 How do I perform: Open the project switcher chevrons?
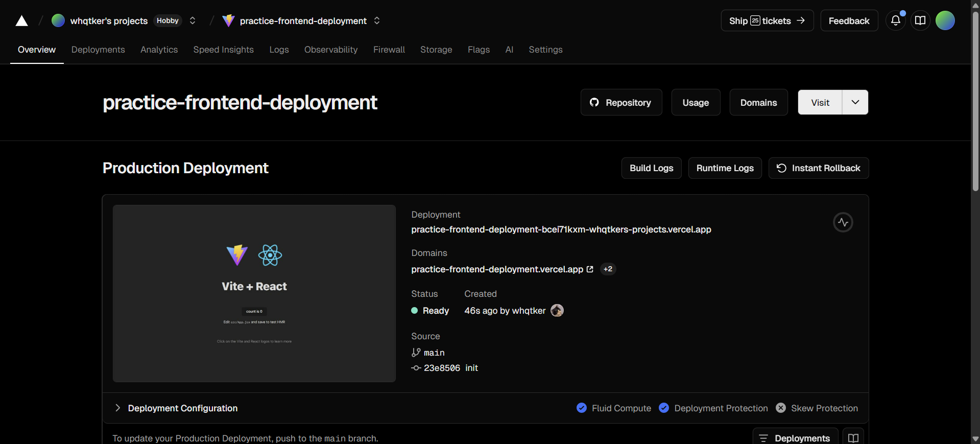pos(377,20)
